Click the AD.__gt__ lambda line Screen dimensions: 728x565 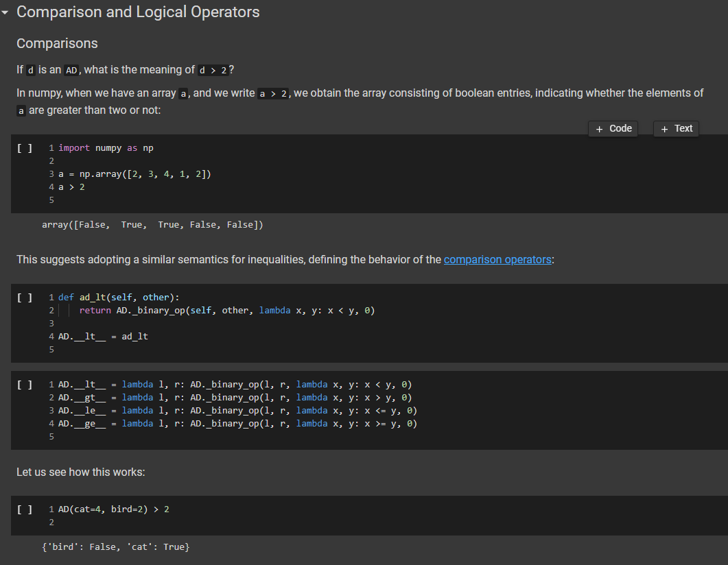(x=235, y=398)
